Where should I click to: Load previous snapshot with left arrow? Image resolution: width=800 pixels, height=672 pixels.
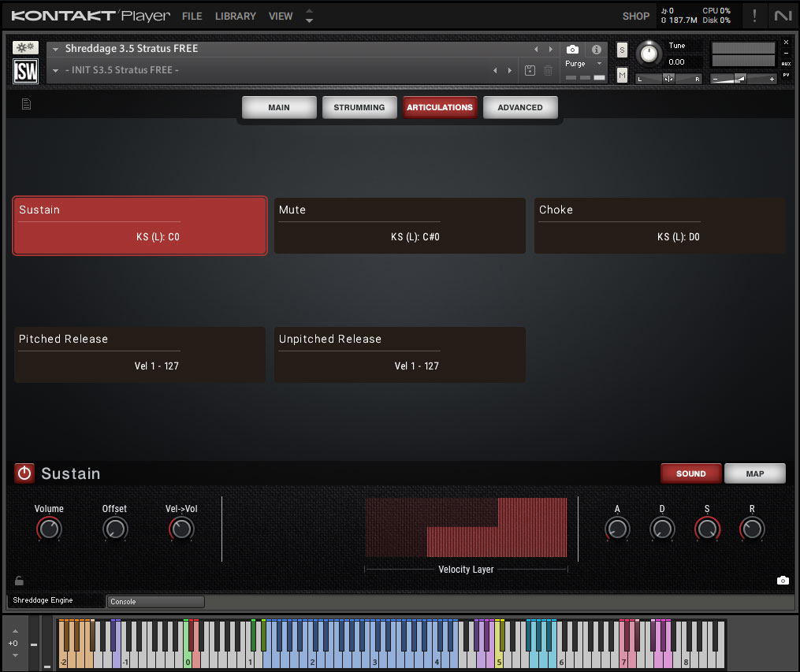(x=495, y=70)
